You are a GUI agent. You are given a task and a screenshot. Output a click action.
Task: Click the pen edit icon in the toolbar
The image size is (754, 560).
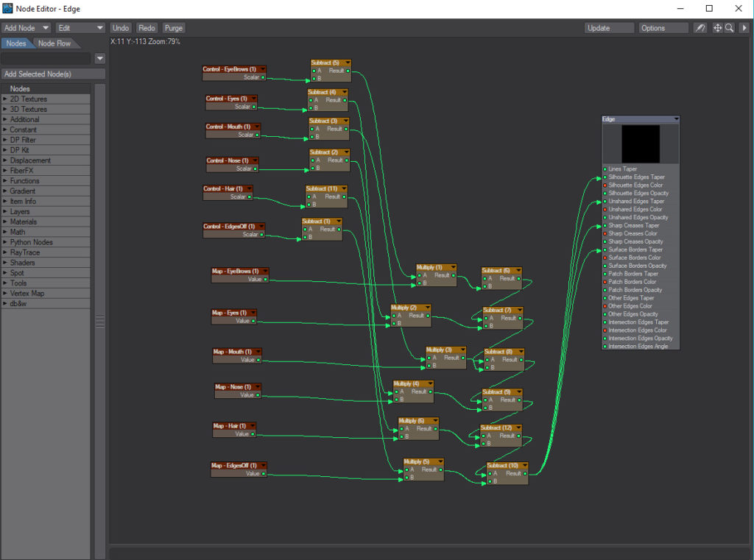coord(701,27)
